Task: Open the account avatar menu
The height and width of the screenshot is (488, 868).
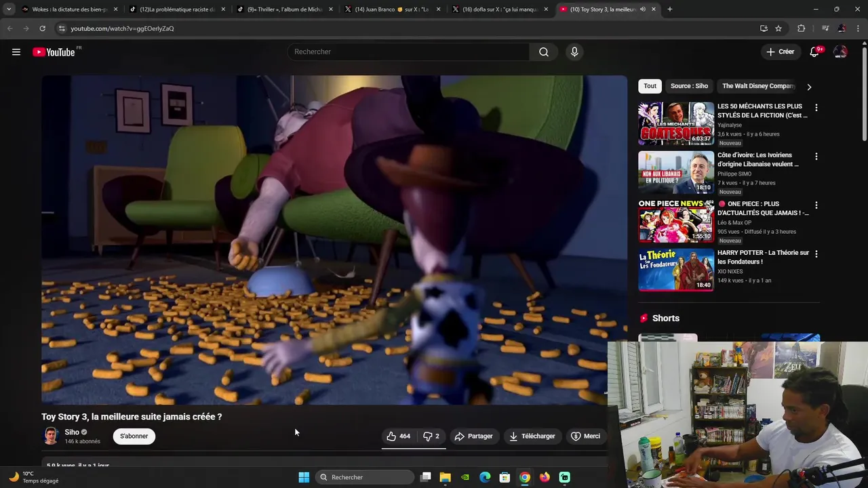Action: (x=840, y=52)
